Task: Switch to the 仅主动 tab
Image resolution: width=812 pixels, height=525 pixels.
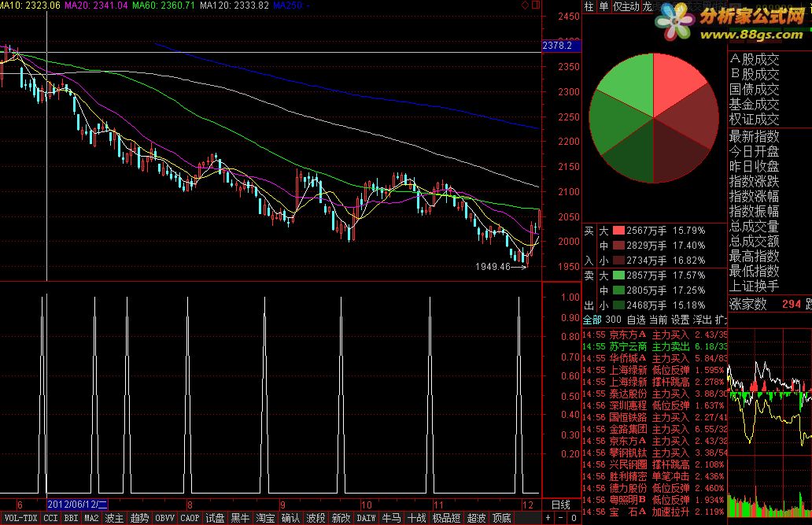Action: 626,6
